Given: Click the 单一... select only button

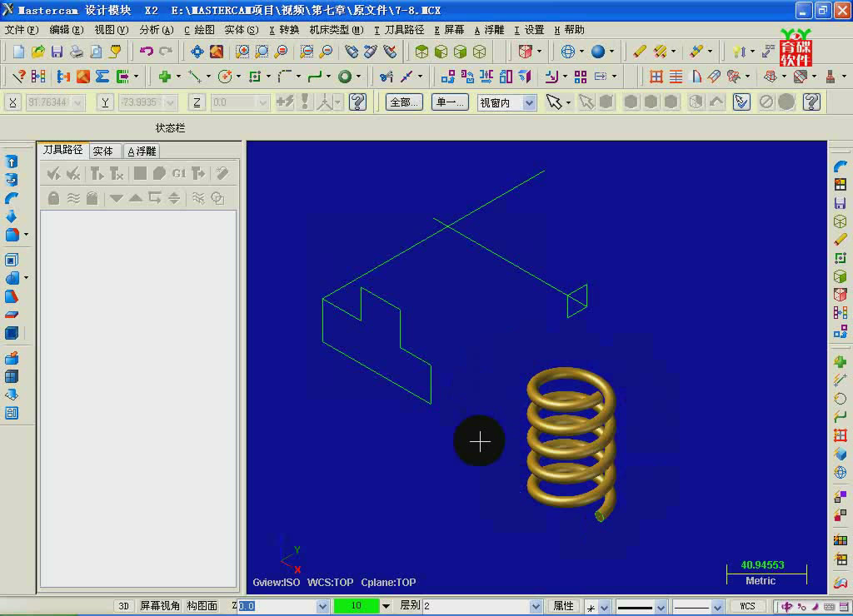Looking at the screenshot, I should point(450,102).
